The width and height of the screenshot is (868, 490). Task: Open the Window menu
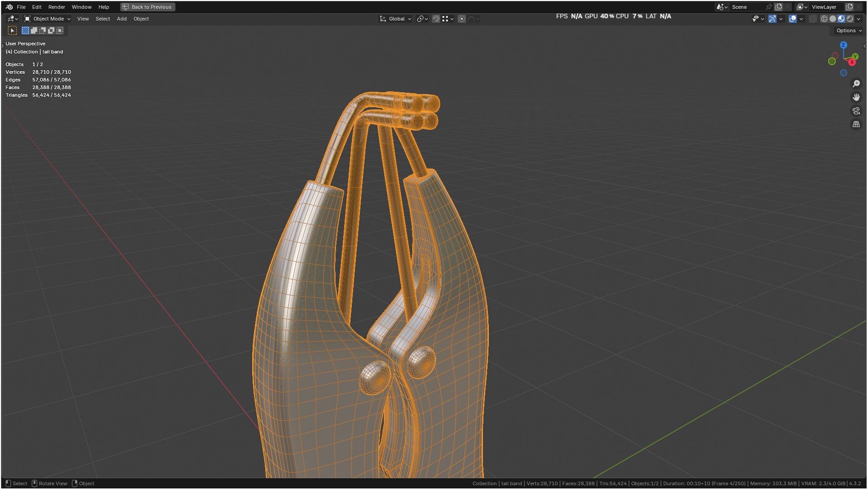[82, 7]
